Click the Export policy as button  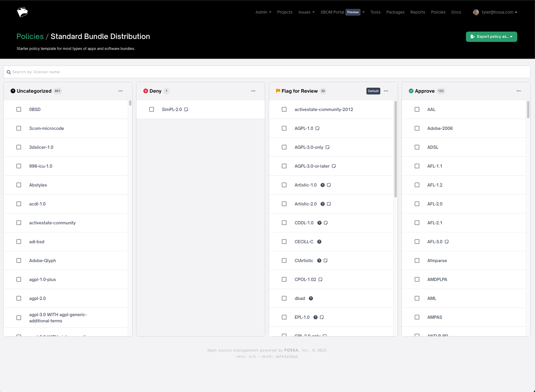(491, 37)
